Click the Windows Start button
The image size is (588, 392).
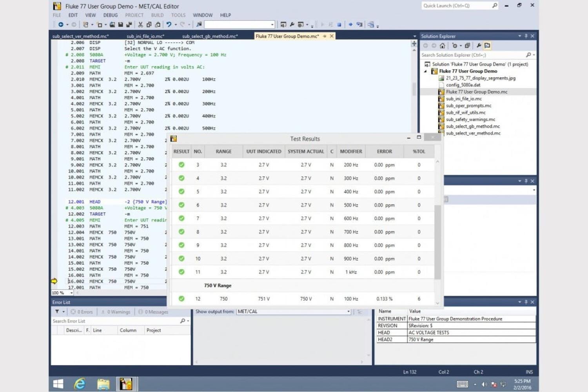tap(58, 383)
